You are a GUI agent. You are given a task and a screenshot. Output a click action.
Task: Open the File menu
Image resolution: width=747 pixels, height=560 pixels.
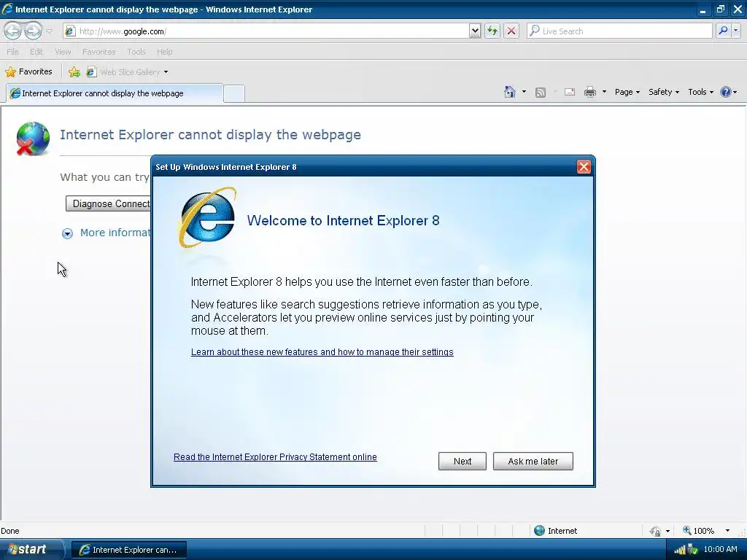[x=12, y=52]
